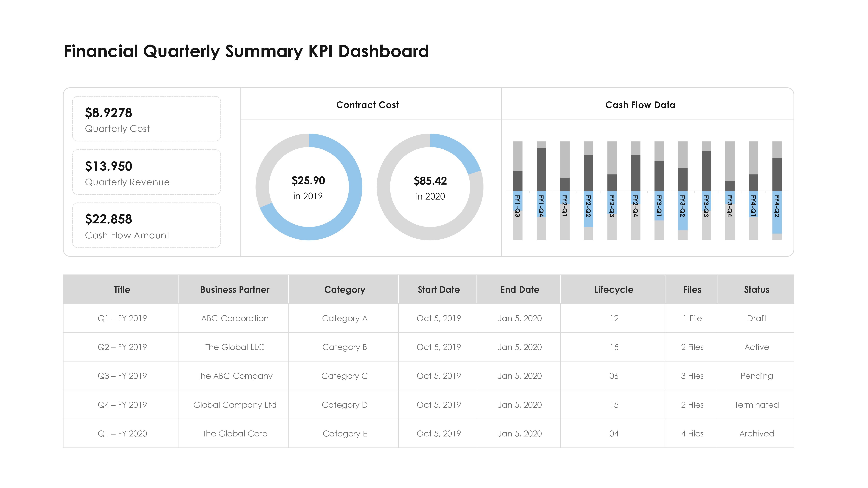Select the $85.42 in 2020 donut chart

click(x=430, y=187)
